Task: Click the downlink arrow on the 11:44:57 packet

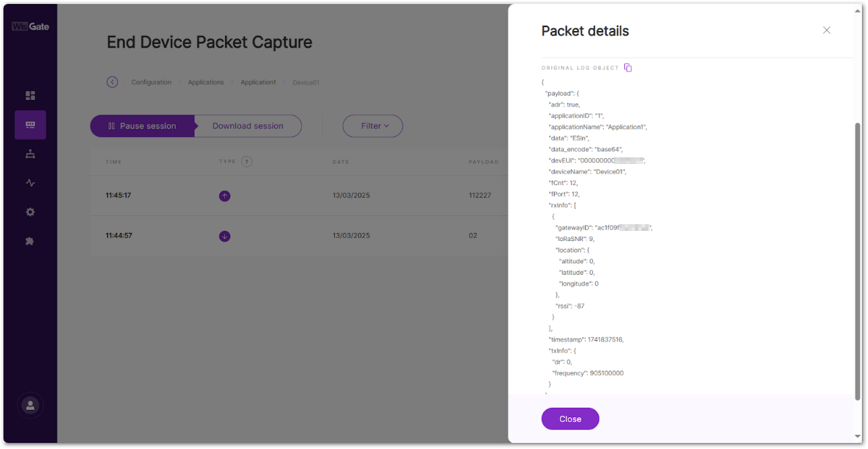Action: click(224, 236)
